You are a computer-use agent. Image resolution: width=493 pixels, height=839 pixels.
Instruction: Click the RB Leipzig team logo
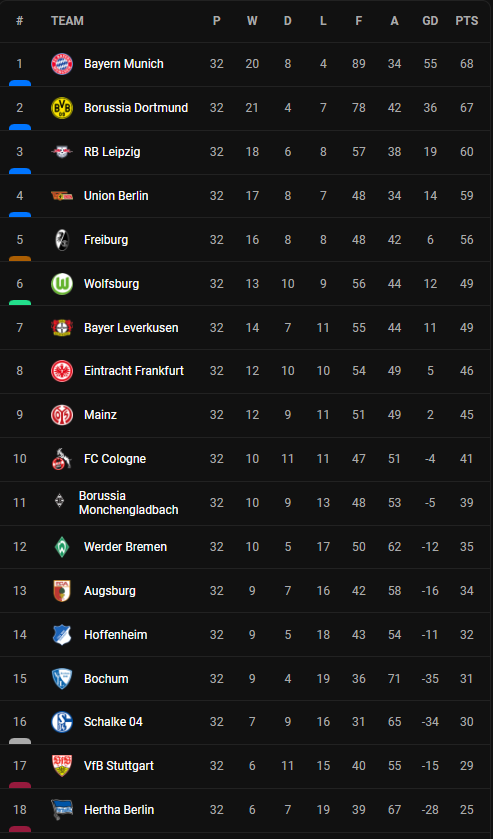coord(62,152)
